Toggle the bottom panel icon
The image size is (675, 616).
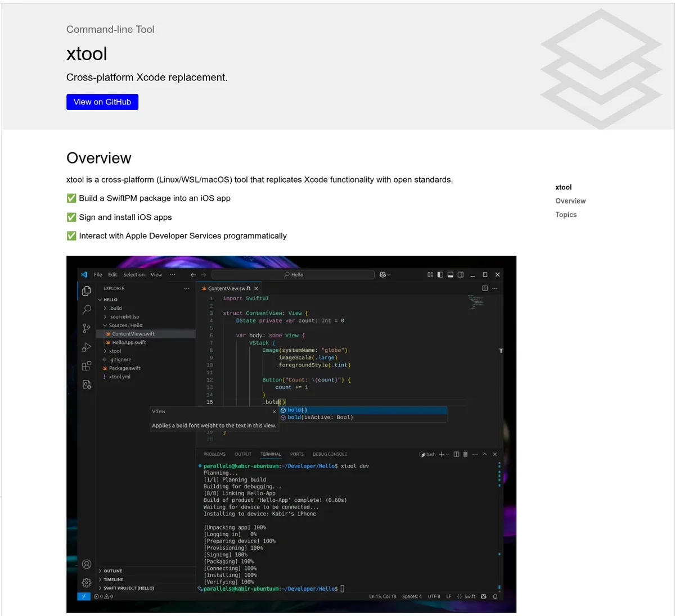(x=451, y=275)
